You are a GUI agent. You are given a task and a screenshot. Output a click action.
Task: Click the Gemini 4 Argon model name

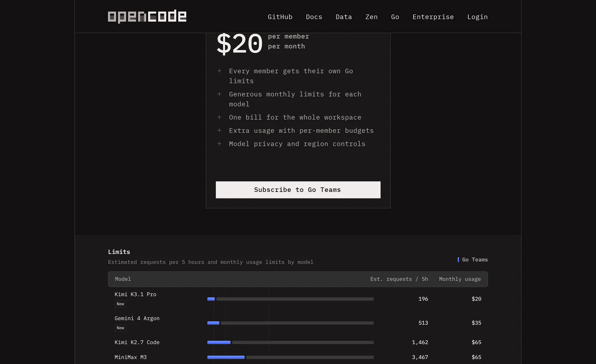137,319
